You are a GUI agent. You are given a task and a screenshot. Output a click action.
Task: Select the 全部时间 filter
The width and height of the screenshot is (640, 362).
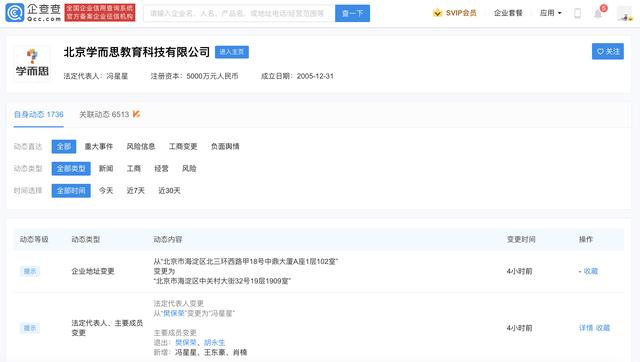71,191
